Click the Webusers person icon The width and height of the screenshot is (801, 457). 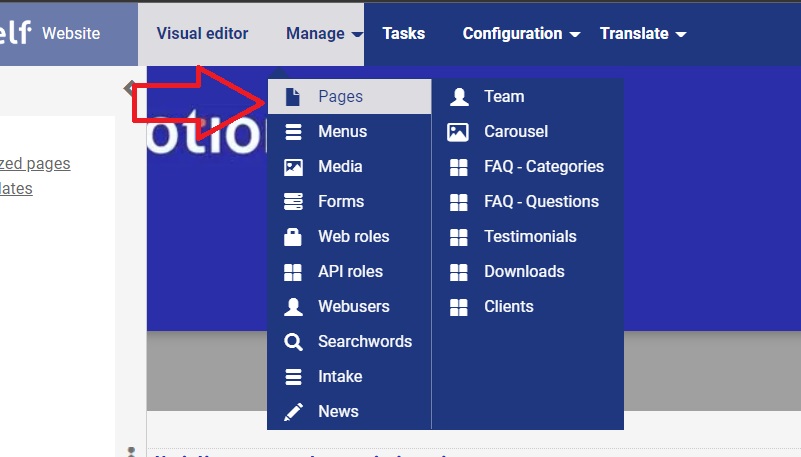coord(293,307)
